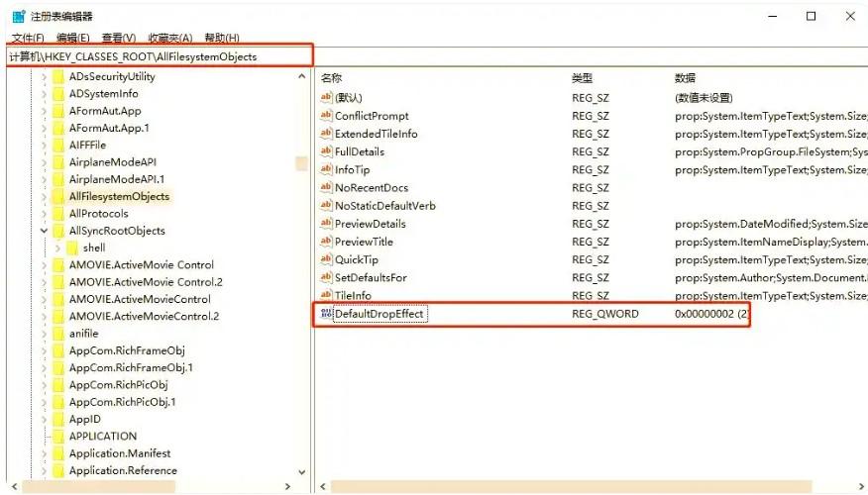Select the AMOVIE.ActiveMovieControl.2 key

pos(144,317)
